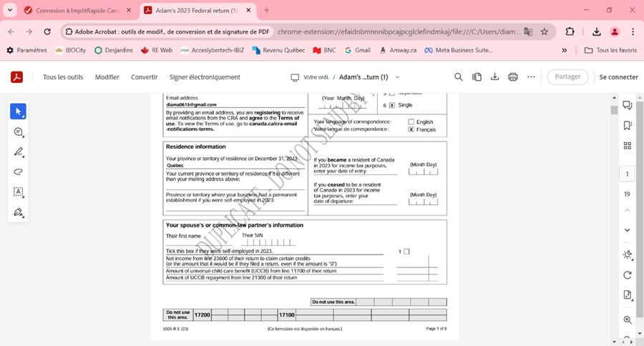Viewport: 644px width, 346px height.
Task: Open Chrome extensions puzzle icon
Action: click(x=570, y=31)
